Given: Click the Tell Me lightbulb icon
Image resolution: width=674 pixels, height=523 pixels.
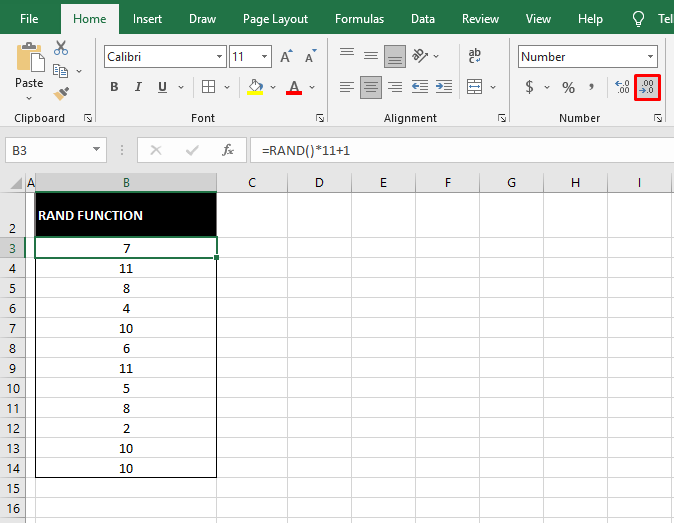Looking at the screenshot, I should (x=638, y=19).
